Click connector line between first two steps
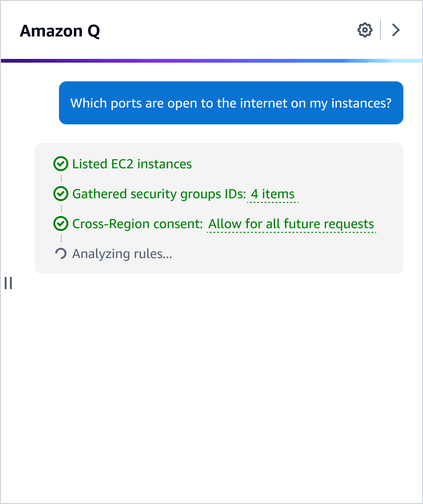The image size is (423, 504). [61, 179]
